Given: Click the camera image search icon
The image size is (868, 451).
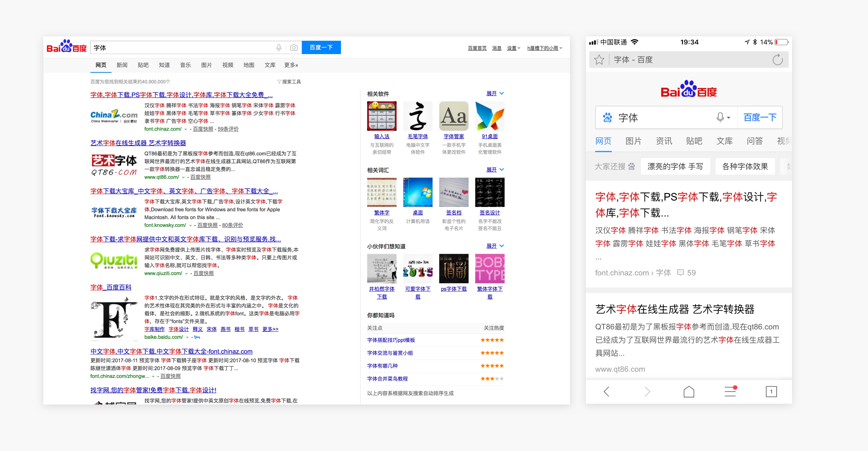Looking at the screenshot, I should (294, 48).
